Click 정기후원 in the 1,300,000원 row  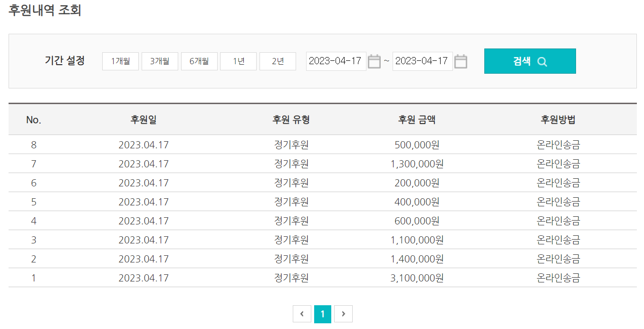[291, 164]
